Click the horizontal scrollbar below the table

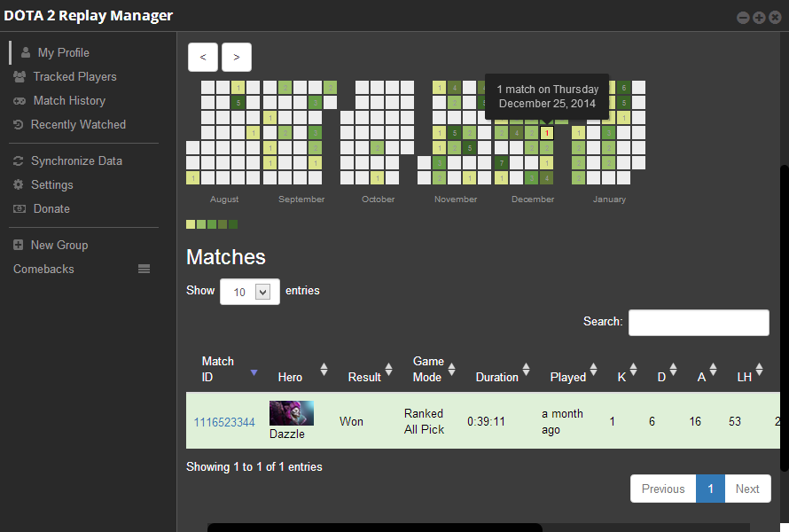coord(375,528)
